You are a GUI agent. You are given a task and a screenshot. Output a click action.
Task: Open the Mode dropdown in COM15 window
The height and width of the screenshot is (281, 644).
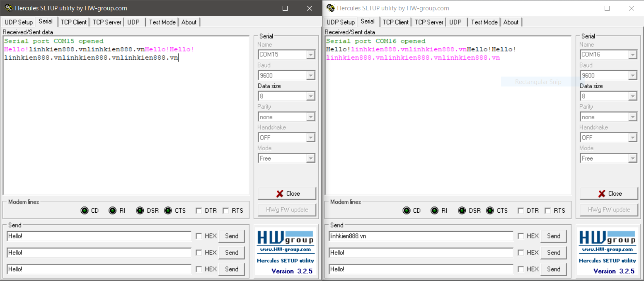coord(310,158)
